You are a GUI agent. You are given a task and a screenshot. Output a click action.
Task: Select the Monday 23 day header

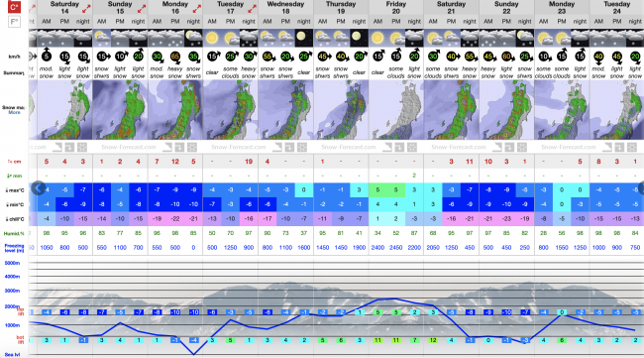(562, 8)
